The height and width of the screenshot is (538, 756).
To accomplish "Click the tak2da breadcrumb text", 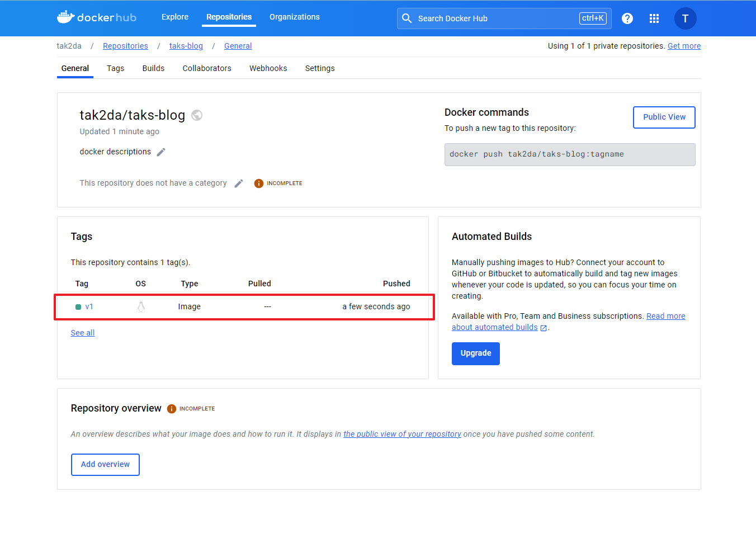I will coord(69,46).
